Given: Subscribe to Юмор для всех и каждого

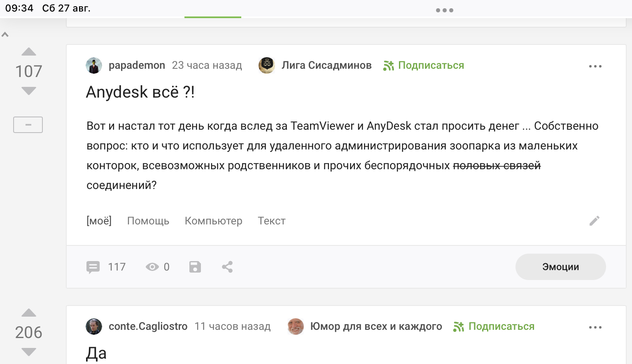Looking at the screenshot, I should click(494, 327).
